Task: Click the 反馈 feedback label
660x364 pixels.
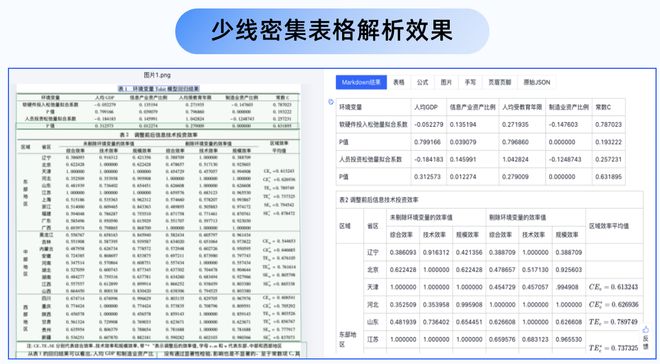Action: (x=646, y=341)
